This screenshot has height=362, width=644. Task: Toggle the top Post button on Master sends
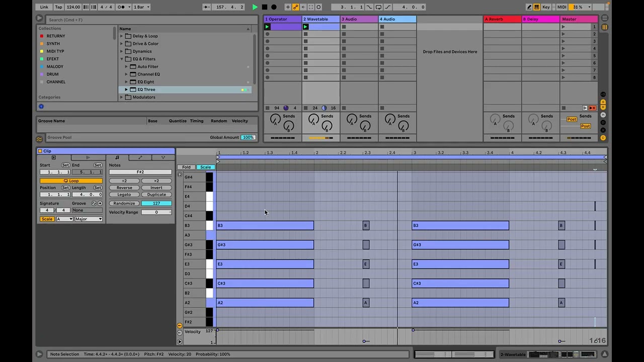click(x=572, y=119)
